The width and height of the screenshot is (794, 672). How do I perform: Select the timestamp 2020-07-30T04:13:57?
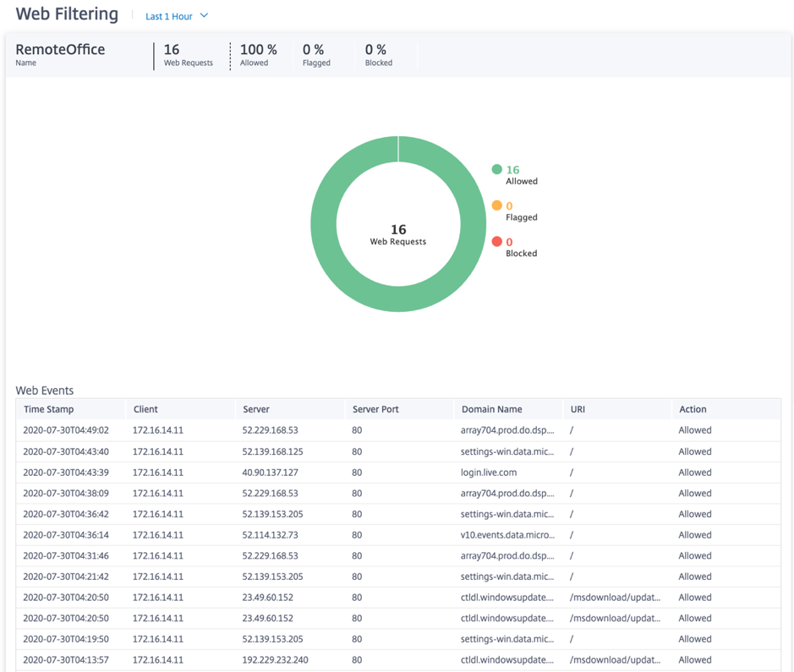click(x=66, y=660)
